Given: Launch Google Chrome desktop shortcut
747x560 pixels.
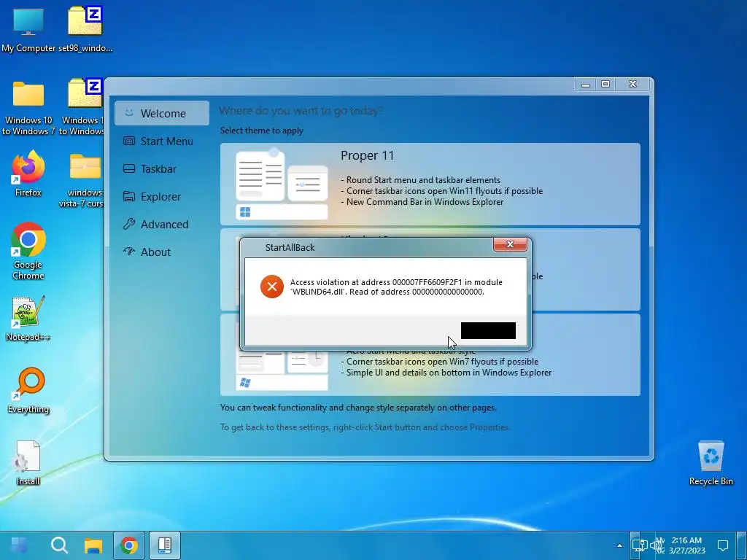Looking at the screenshot, I should coord(28,251).
